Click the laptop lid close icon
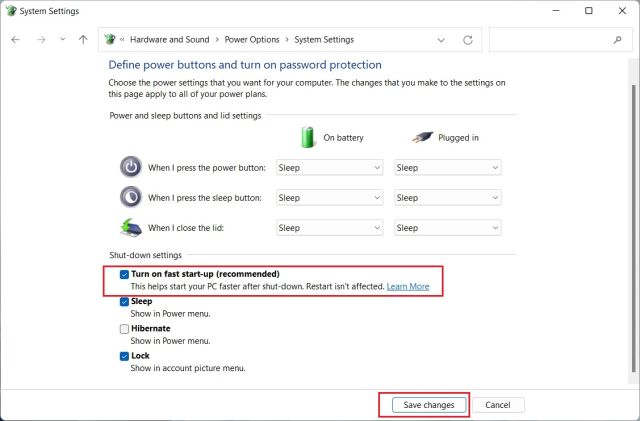The image size is (640, 421). pos(131,228)
